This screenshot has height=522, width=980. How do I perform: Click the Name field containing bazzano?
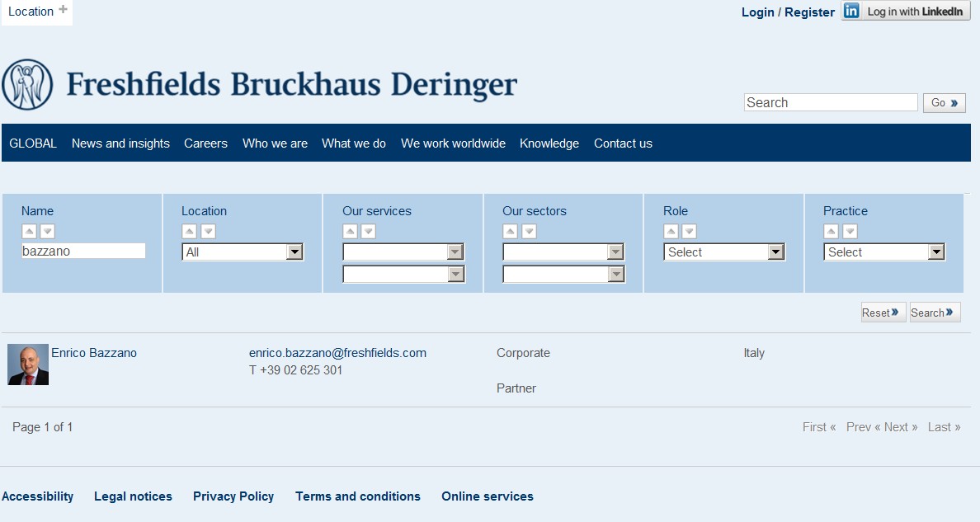click(83, 251)
